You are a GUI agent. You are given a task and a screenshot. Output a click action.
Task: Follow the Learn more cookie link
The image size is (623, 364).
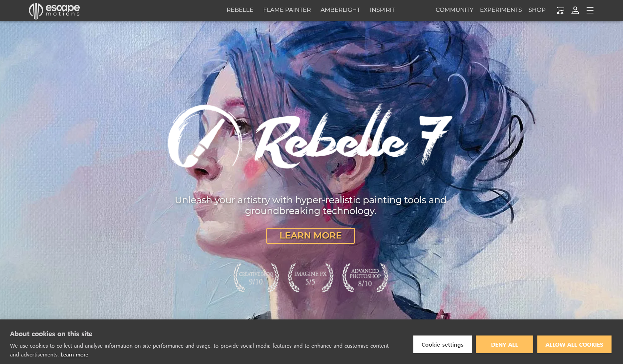[74, 355]
